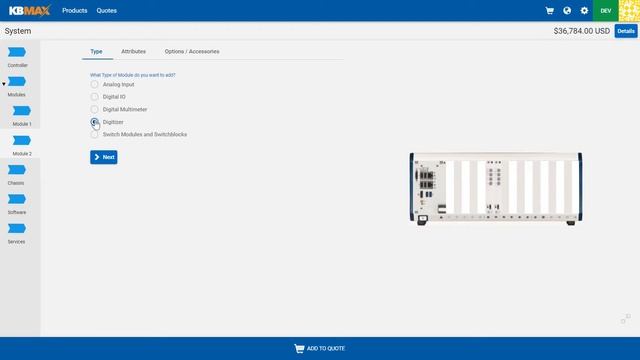Open the Quotes menu
The image size is (640, 360).
[107, 11]
